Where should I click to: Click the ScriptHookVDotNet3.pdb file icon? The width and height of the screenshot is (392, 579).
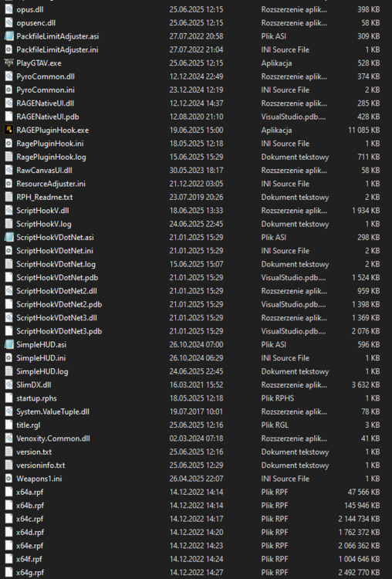click(x=8, y=331)
